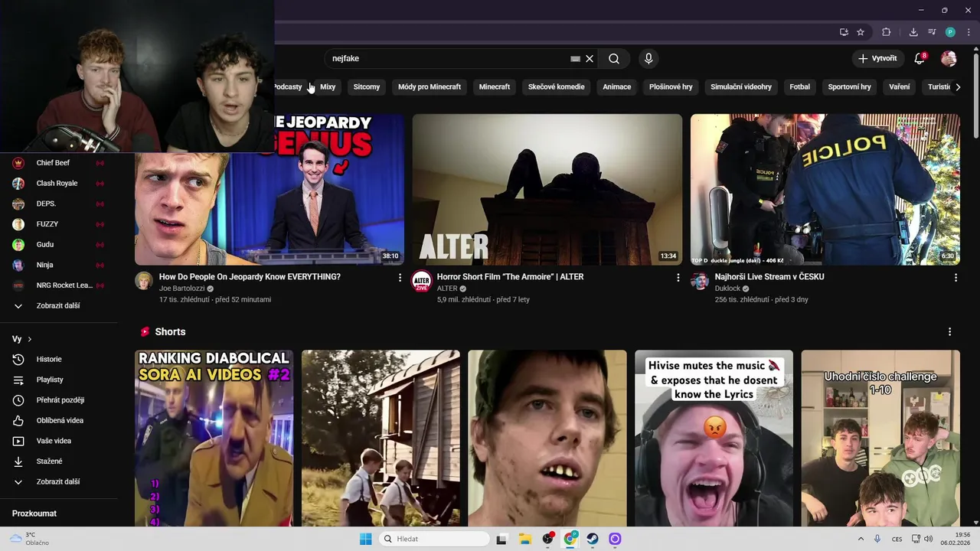Open options menu for ALTER video
This screenshot has height=551, width=980.
coord(678,278)
